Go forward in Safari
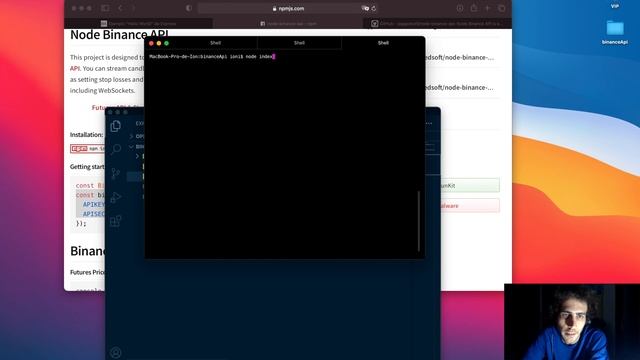The height and width of the screenshot is (360, 640). [133, 8]
